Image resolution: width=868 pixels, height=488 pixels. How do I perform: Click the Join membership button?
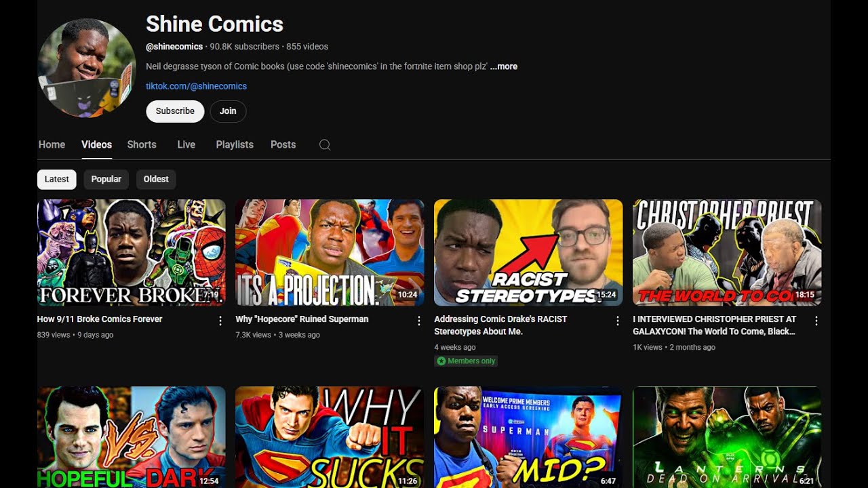(228, 111)
